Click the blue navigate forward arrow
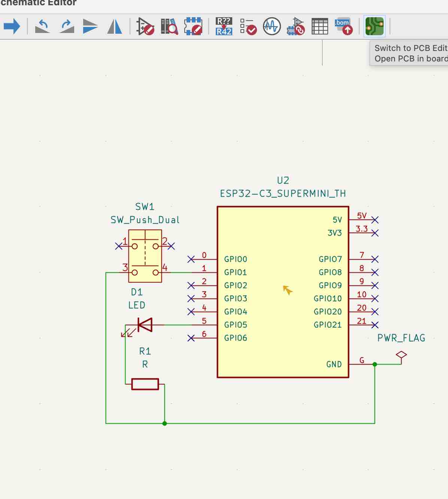This screenshot has width=448, height=499. coord(12,27)
